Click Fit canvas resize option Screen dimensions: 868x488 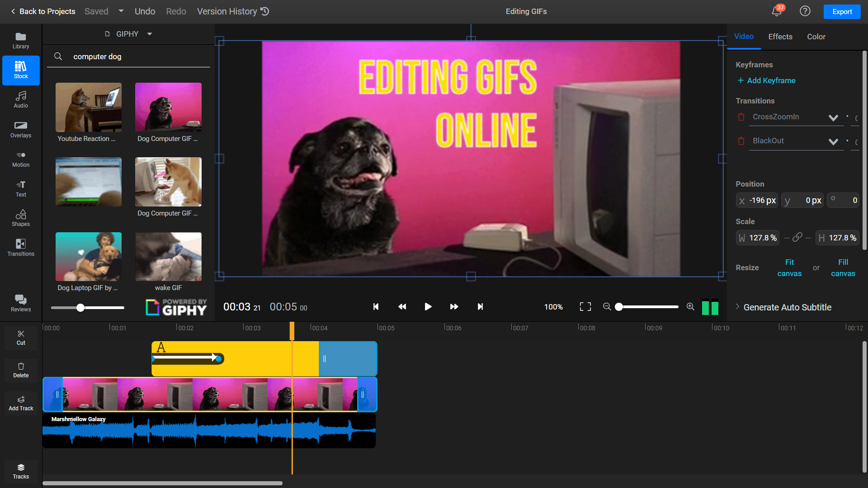789,267
